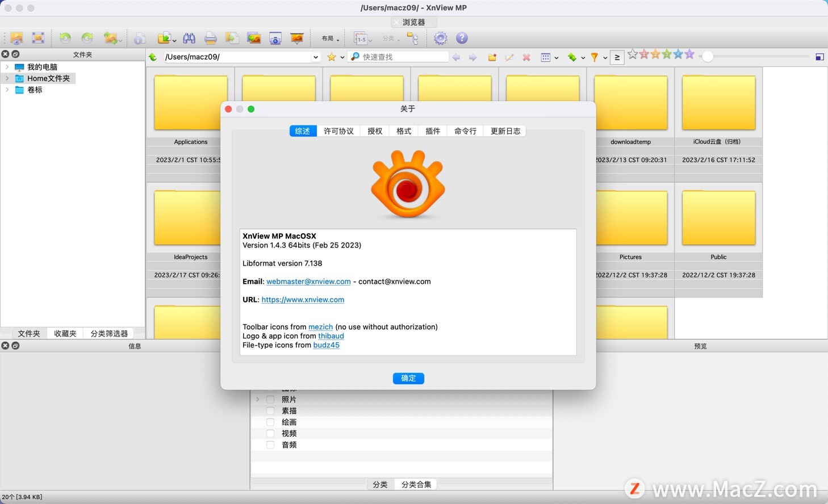
Task: Open the favorites star dropdown arrow
Action: click(342, 57)
